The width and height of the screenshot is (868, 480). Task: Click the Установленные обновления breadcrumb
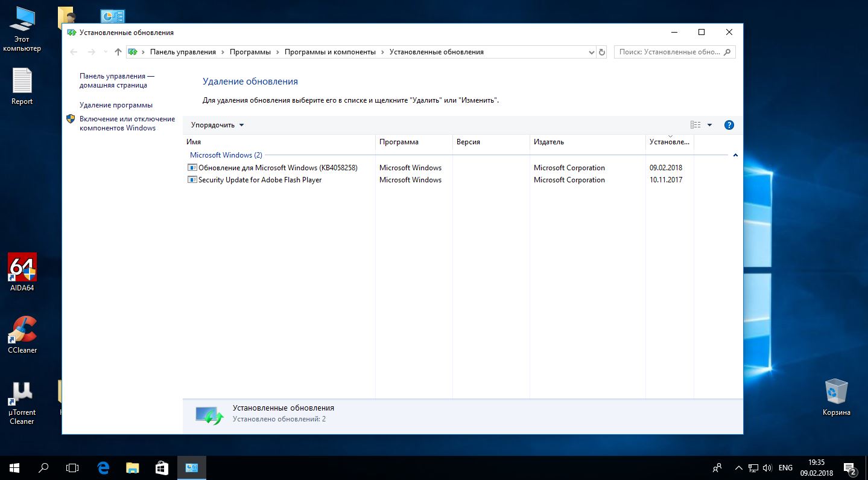tap(437, 52)
